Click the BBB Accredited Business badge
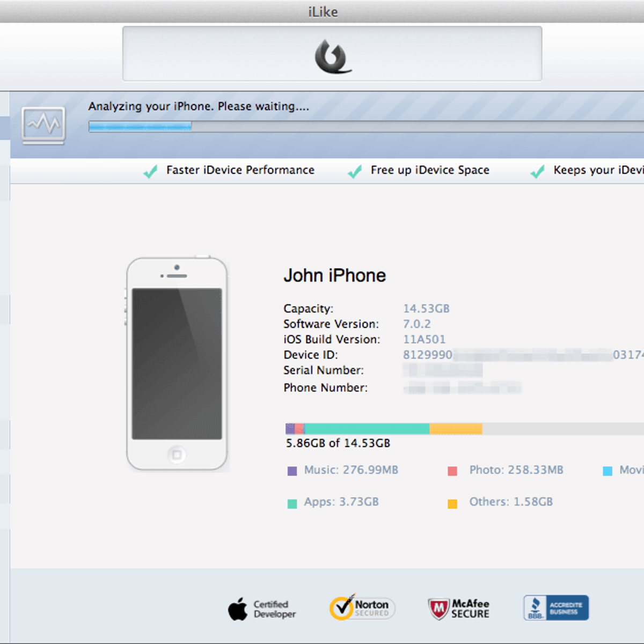This screenshot has width=644, height=644. pos(556,608)
